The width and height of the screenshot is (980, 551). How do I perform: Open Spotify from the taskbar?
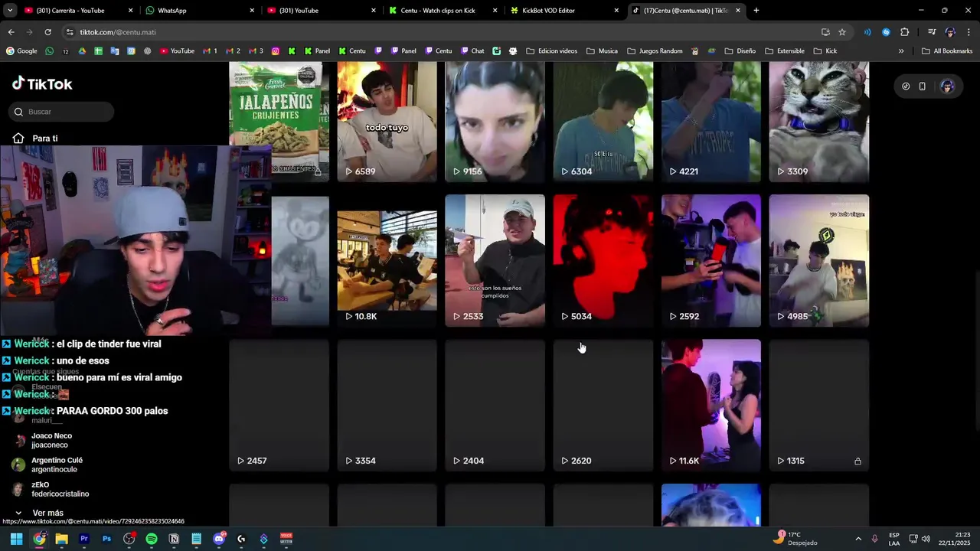(152, 539)
